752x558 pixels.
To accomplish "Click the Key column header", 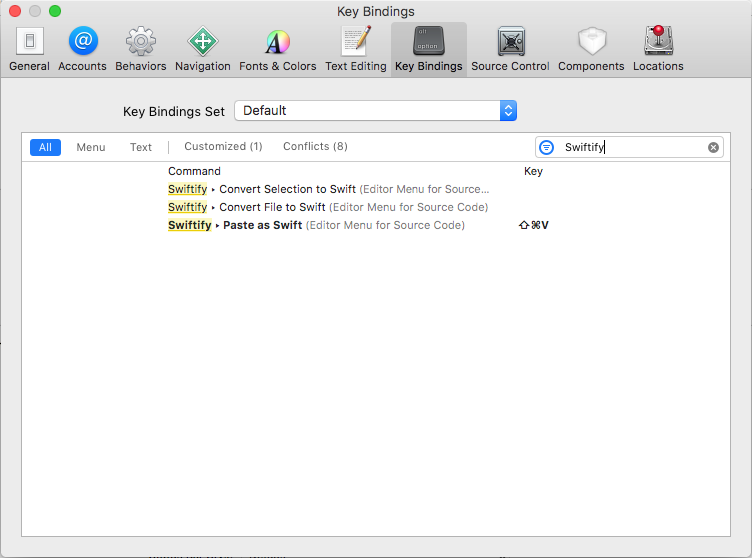I will pos(533,171).
